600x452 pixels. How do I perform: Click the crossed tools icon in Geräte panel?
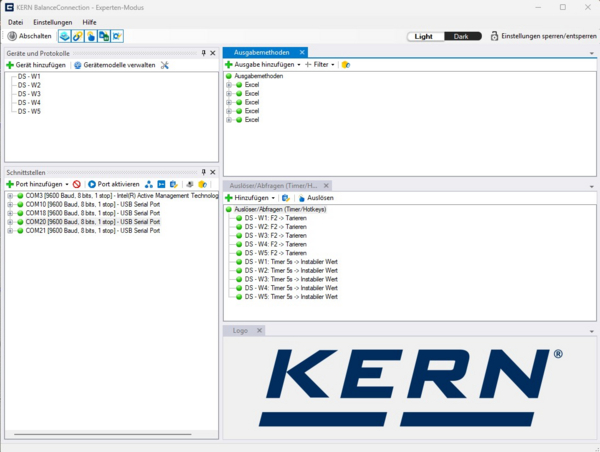click(x=165, y=65)
